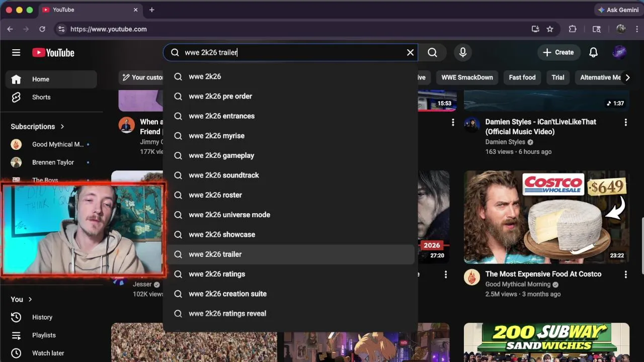Go back with the browser back arrow
The image size is (644, 362).
[x=10, y=29]
